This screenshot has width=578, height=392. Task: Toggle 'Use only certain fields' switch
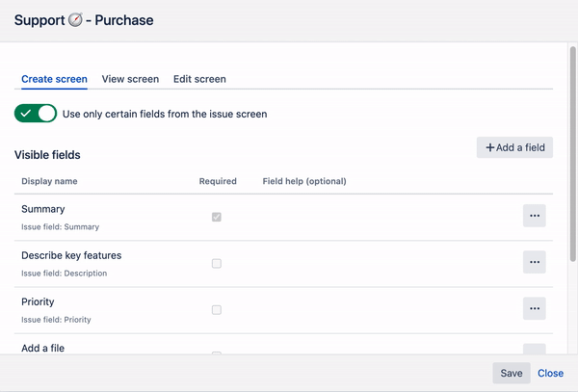tap(36, 114)
